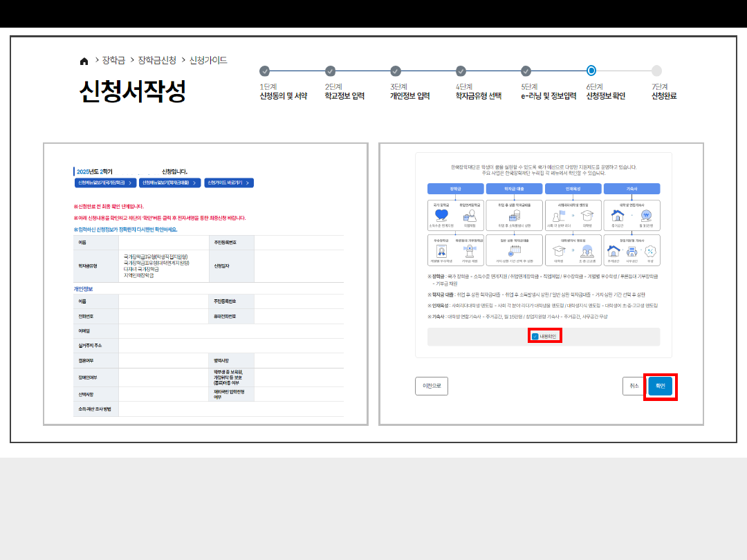
Task: Click step 2 checkmark circle 학교정보 입력
Action: [x=330, y=71]
